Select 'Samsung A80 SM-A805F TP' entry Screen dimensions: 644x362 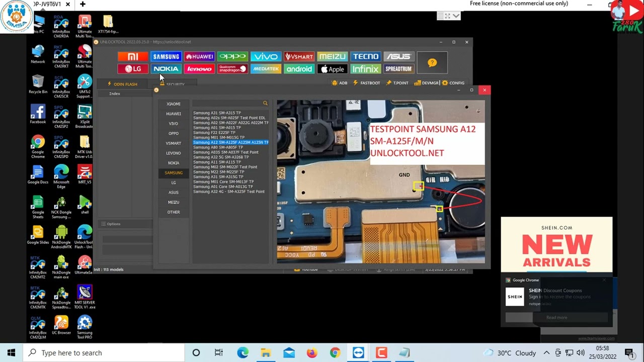pyautogui.click(x=218, y=147)
